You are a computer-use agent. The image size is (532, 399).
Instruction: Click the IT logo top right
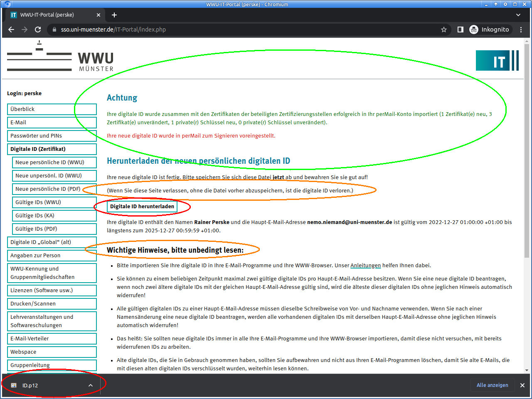[497, 61]
